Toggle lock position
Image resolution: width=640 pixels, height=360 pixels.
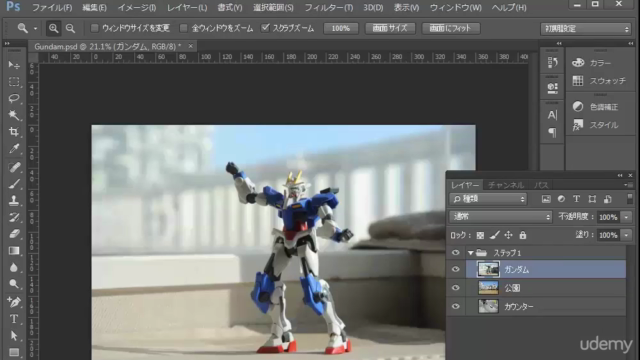point(509,235)
